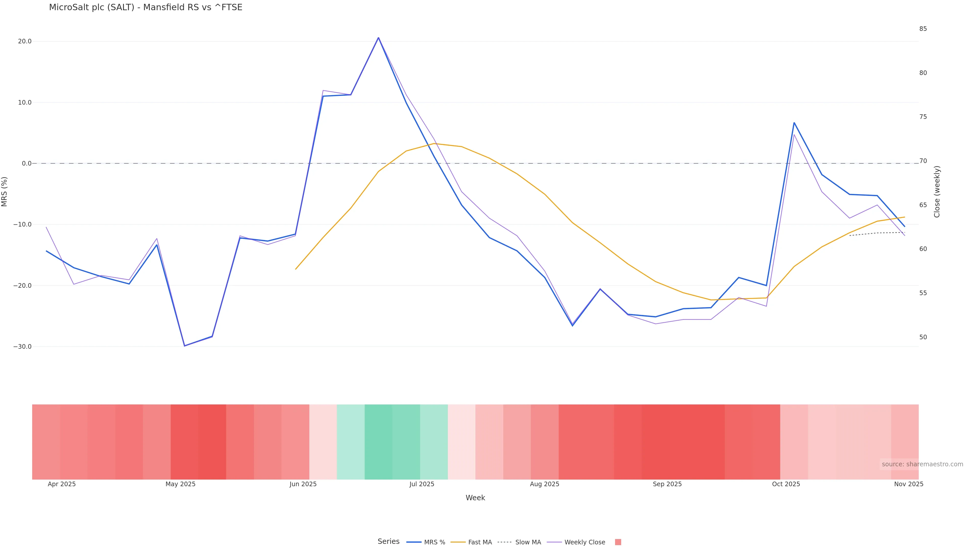Click the Close (weekly) axis title

click(937, 192)
